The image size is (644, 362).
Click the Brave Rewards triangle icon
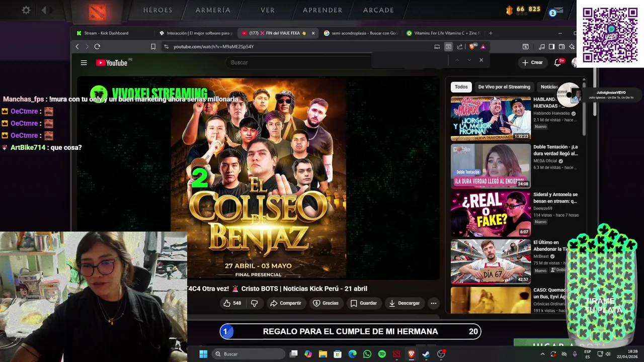pos(483,47)
